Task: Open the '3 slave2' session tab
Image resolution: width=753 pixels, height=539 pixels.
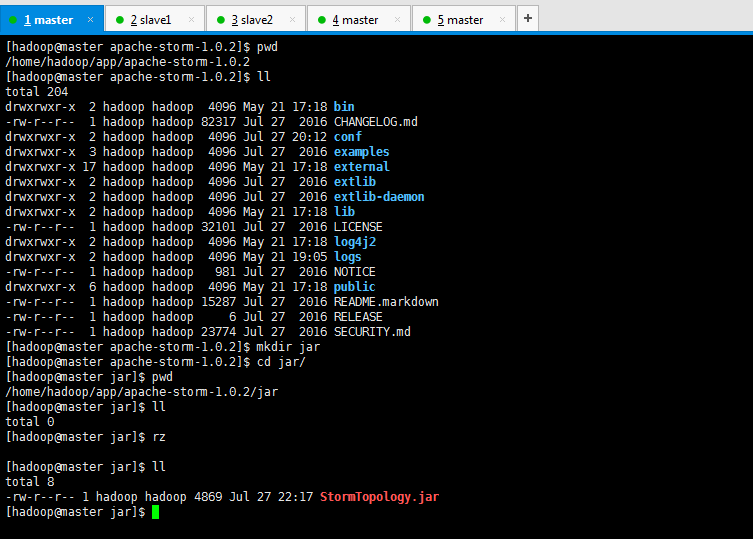Action: point(256,20)
